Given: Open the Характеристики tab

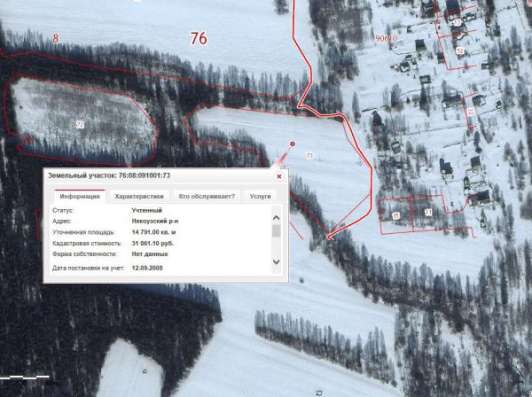Looking at the screenshot, I should [139, 196].
